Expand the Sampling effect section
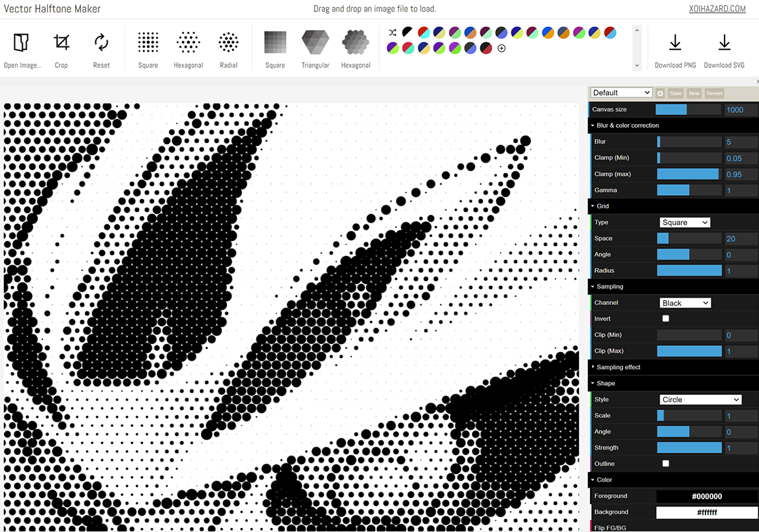This screenshot has width=759, height=532. (674, 367)
